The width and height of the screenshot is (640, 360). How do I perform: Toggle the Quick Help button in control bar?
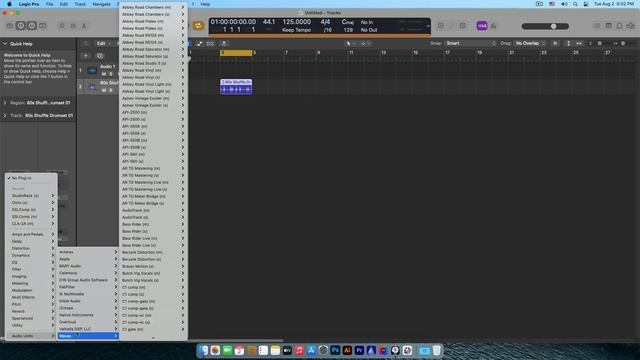point(32,26)
